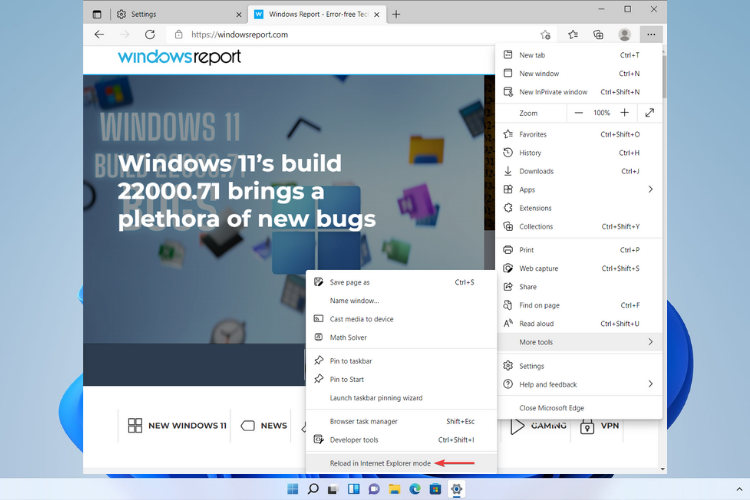Open Collections from the menu
This screenshot has height=500, width=750.
pos(579,226)
